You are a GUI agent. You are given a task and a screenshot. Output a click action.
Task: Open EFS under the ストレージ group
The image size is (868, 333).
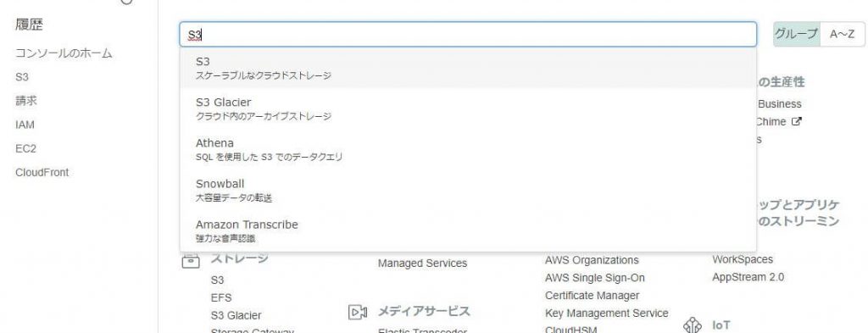221,297
